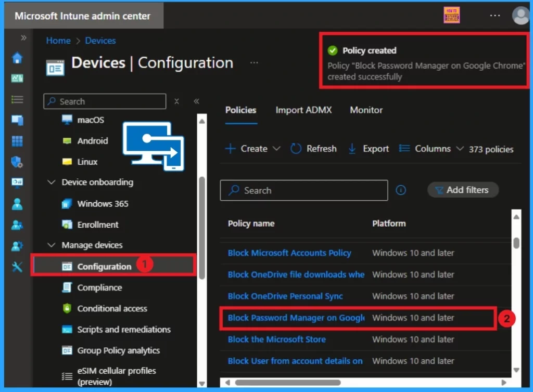Viewport: 533px width, 392px height.
Task: Collapse the Device onboarding section
Action: [52, 182]
